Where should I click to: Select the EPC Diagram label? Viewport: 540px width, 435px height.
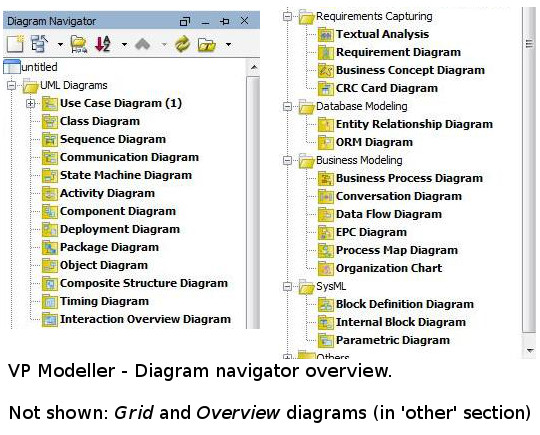click(x=371, y=232)
